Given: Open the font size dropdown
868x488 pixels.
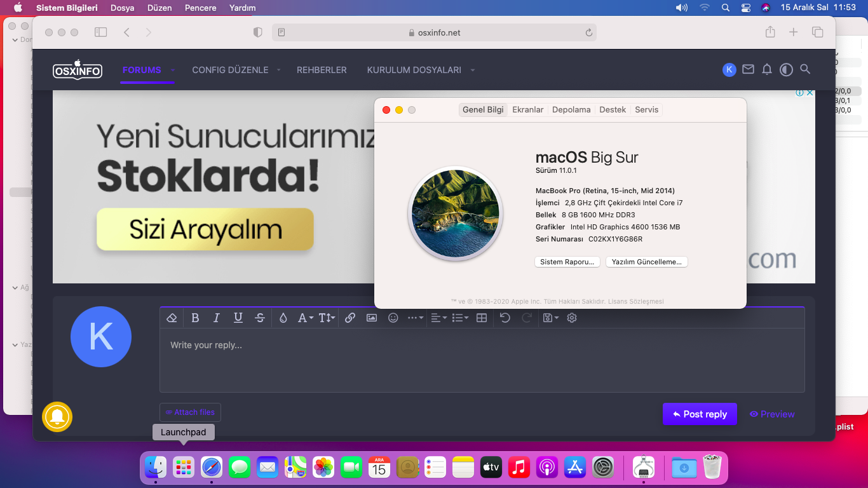Looking at the screenshot, I should [x=327, y=318].
